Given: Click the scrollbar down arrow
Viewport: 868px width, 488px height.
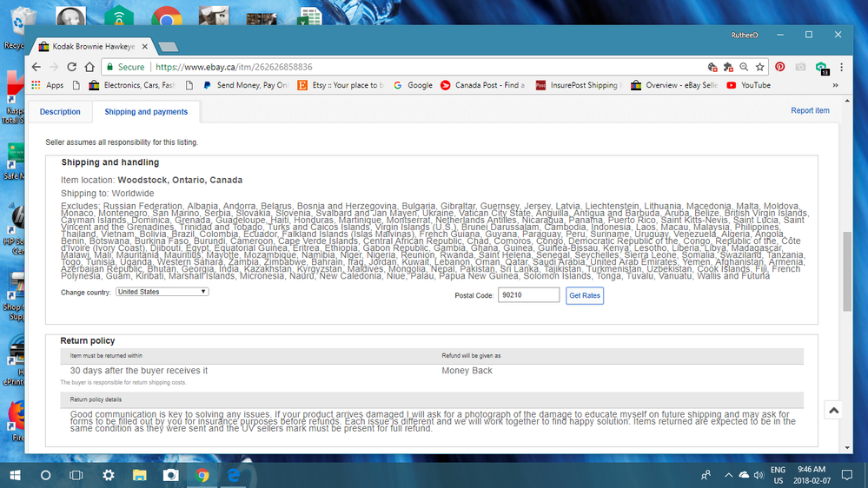Looking at the screenshot, I should tap(847, 447).
